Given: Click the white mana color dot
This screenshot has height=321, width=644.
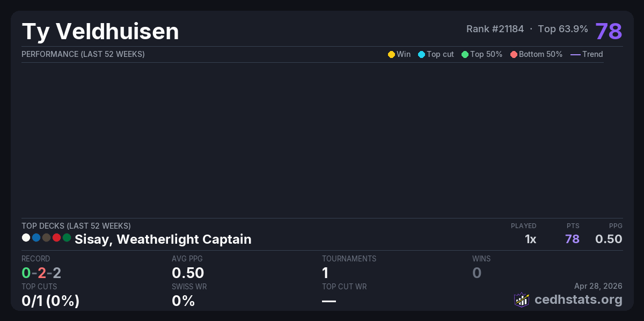Looking at the screenshot, I should click(26, 237).
